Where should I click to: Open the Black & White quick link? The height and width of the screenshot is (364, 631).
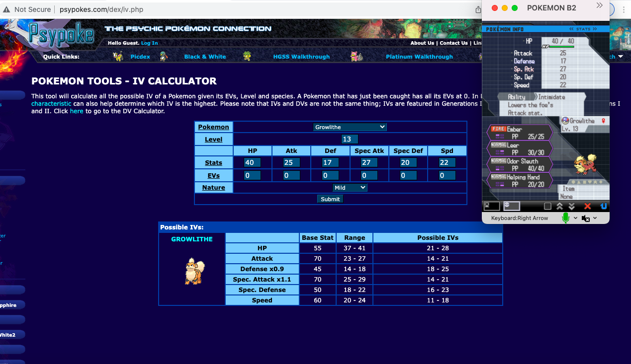205,57
